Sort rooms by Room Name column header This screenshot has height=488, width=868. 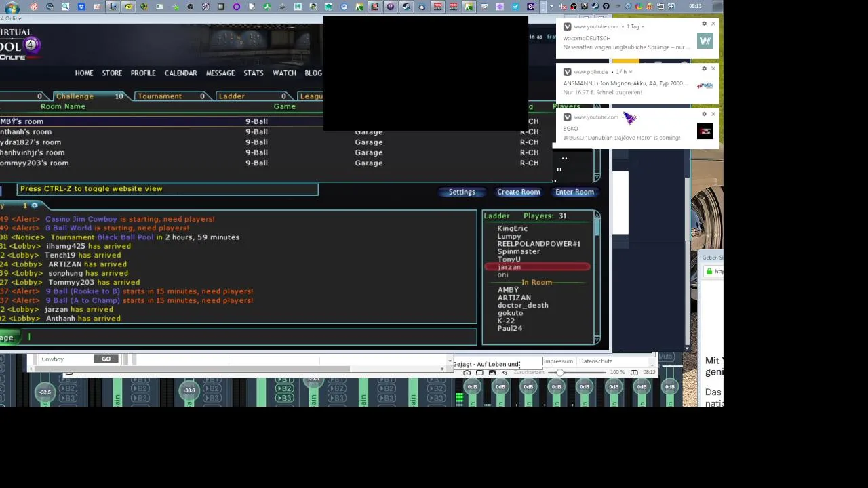(x=63, y=106)
